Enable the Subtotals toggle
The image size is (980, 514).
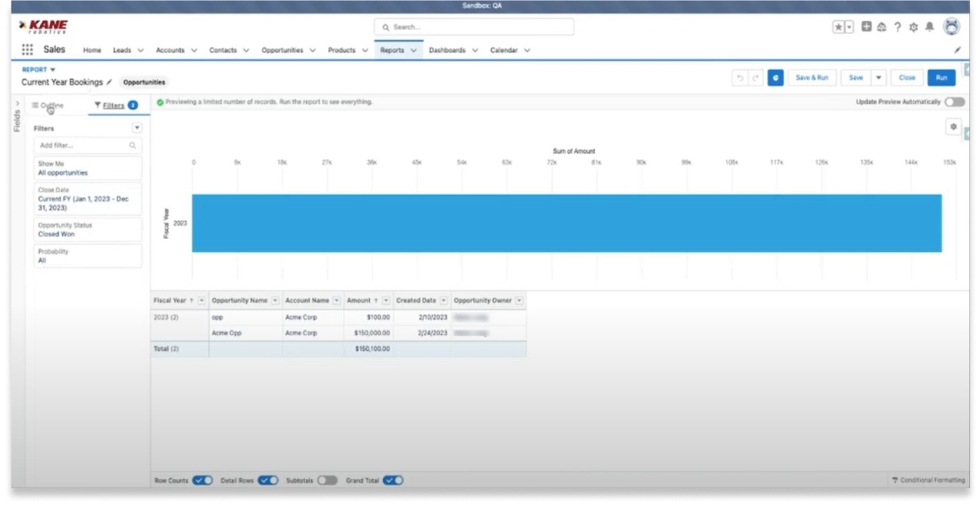coord(327,481)
